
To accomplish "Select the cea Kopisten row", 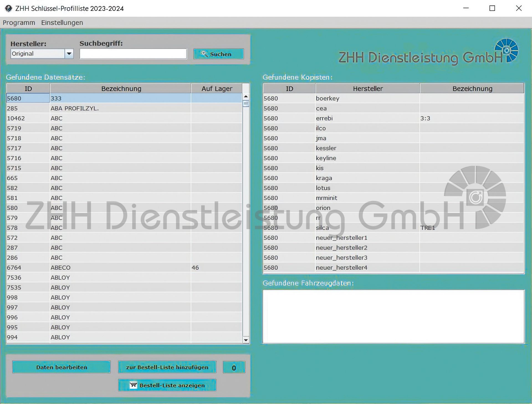I will pos(393,108).
